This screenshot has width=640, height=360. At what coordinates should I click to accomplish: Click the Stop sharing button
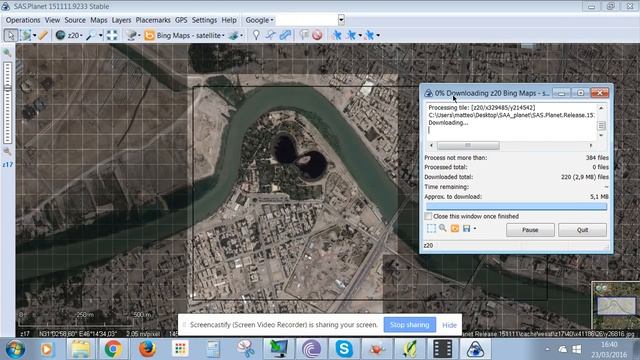tap(410, 325)
